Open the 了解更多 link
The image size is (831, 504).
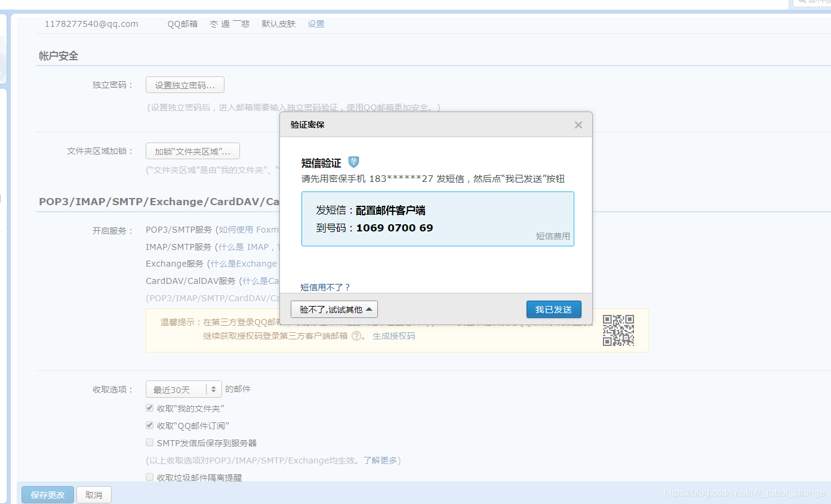click(x=380, y=460)
